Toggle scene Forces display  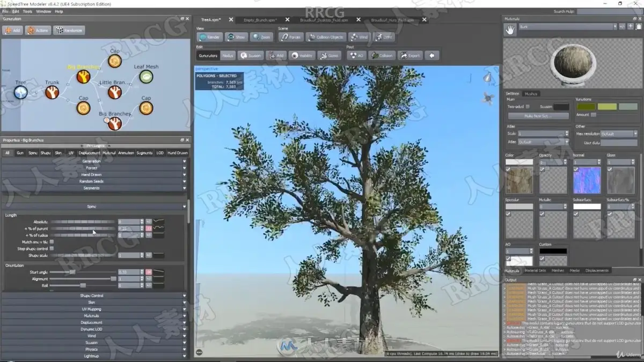[290, 37]
